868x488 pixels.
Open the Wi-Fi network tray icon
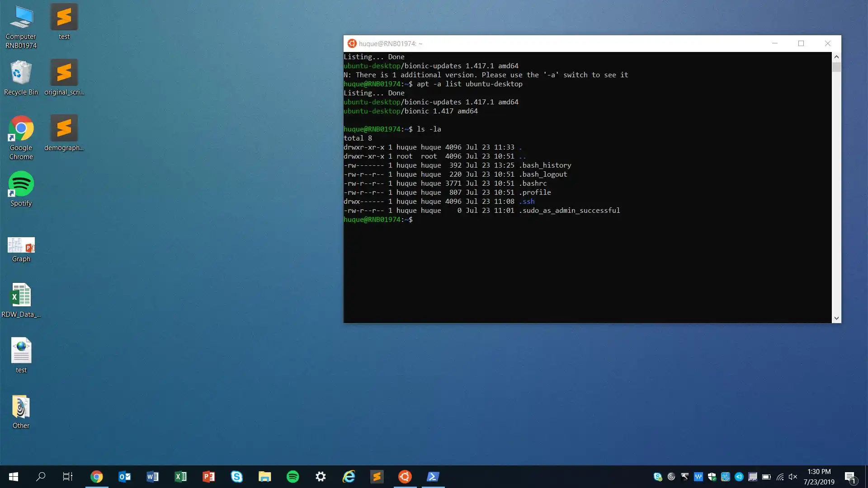[780, 477]
